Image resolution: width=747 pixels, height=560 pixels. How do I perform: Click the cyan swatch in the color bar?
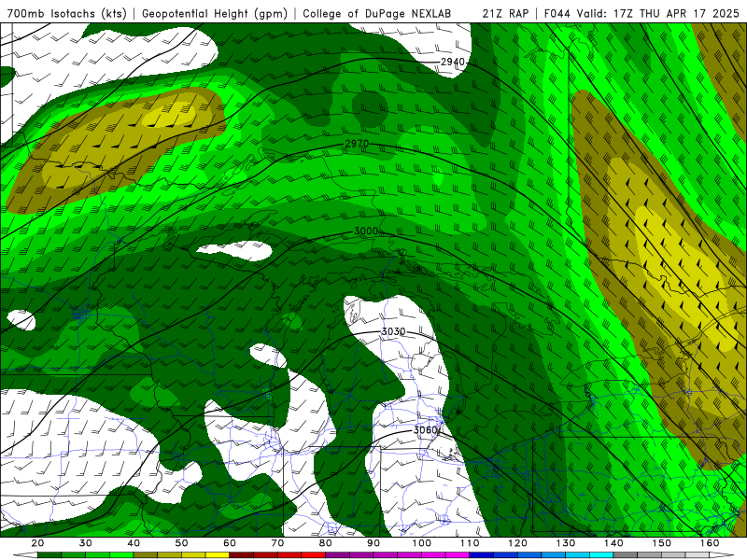click(x=601, y=555)
